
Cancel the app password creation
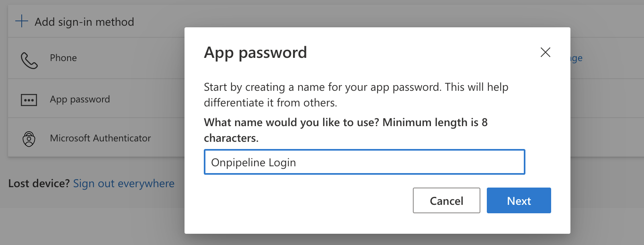click(x=446, y=200)
